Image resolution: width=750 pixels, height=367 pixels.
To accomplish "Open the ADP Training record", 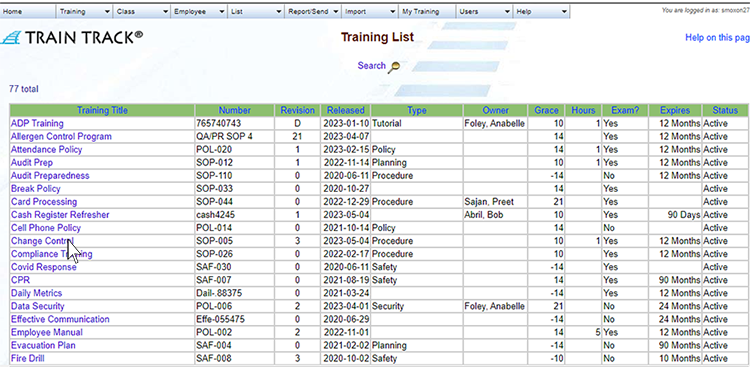I will tap(37, 123).
